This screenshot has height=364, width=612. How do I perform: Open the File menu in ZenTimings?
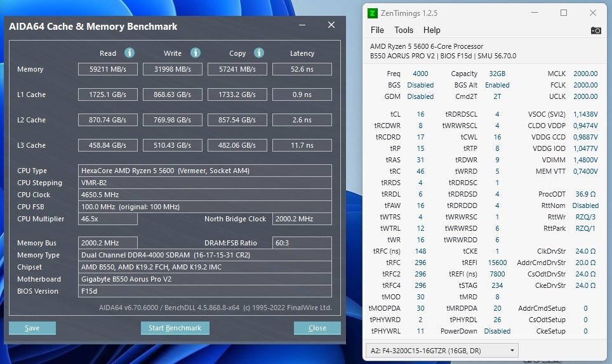377,30
